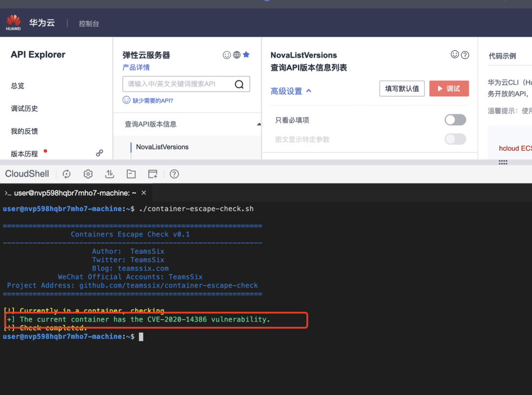
Task: Open 我的反馈 in sidebar
Action: [24, 131]
